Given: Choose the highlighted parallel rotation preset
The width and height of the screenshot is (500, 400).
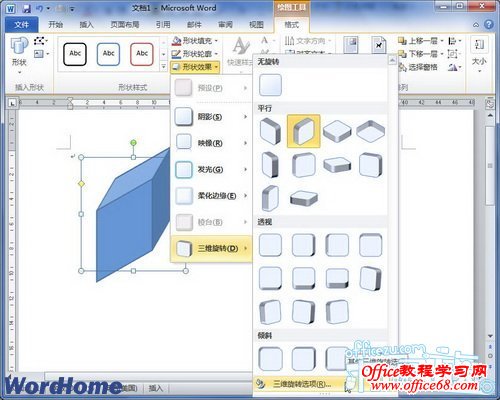Looking at the screenshot, I should coord(303,131).
